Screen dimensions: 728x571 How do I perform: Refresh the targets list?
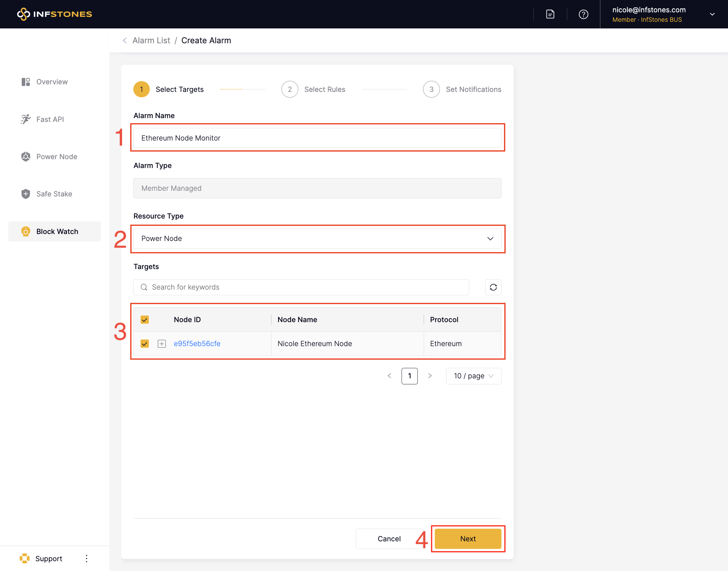click(x=493, y=287)
